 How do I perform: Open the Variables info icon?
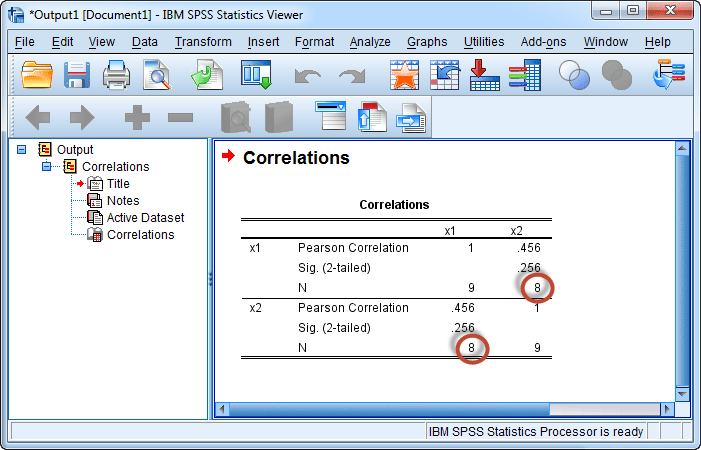click(525, 75)
